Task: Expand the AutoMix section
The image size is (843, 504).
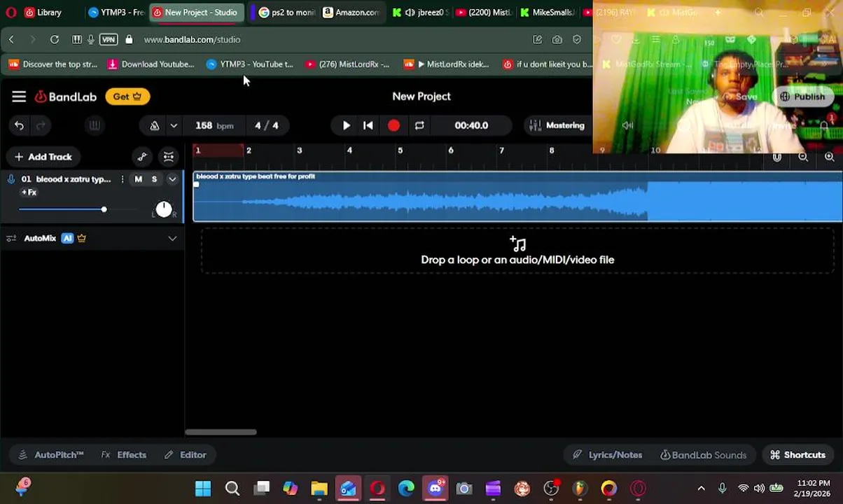Action: click(x=172, y=239)
